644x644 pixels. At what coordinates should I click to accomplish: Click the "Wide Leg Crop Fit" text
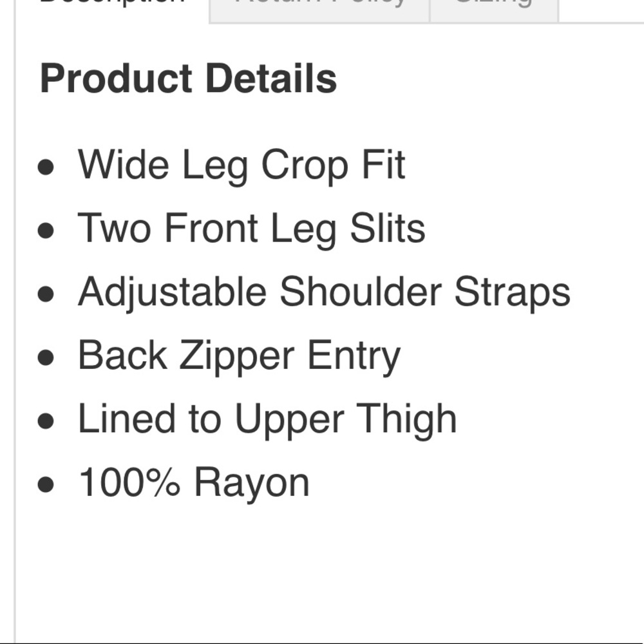[x=241, y=165]
